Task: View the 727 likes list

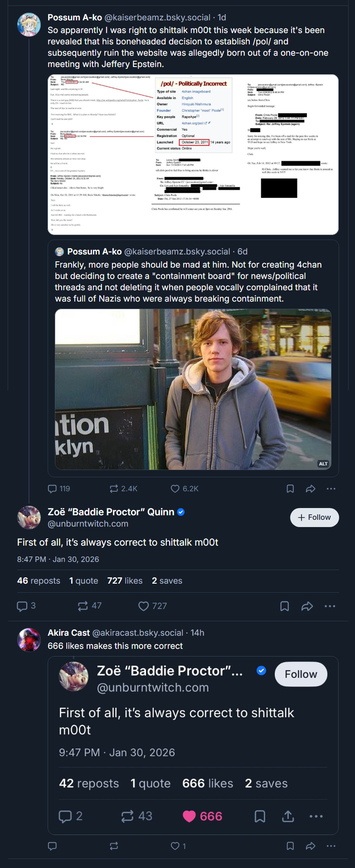Action: point(125,580)
